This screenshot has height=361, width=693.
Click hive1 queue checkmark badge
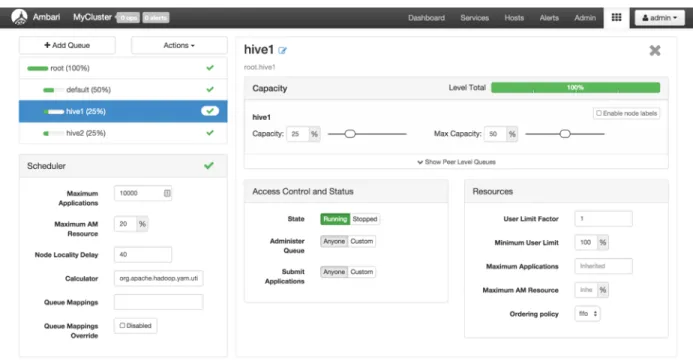pos(210,111)
